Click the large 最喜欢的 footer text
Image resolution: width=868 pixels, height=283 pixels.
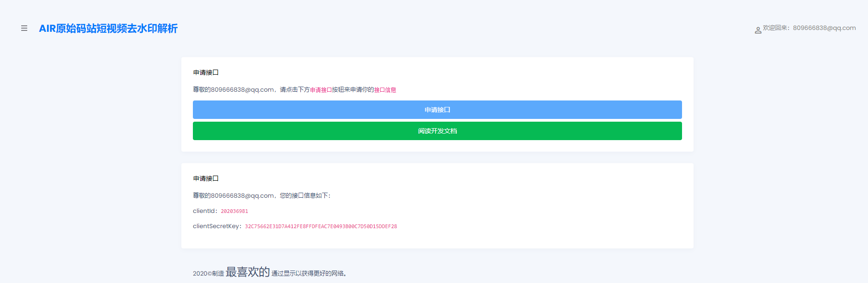[x=247, y=272]
